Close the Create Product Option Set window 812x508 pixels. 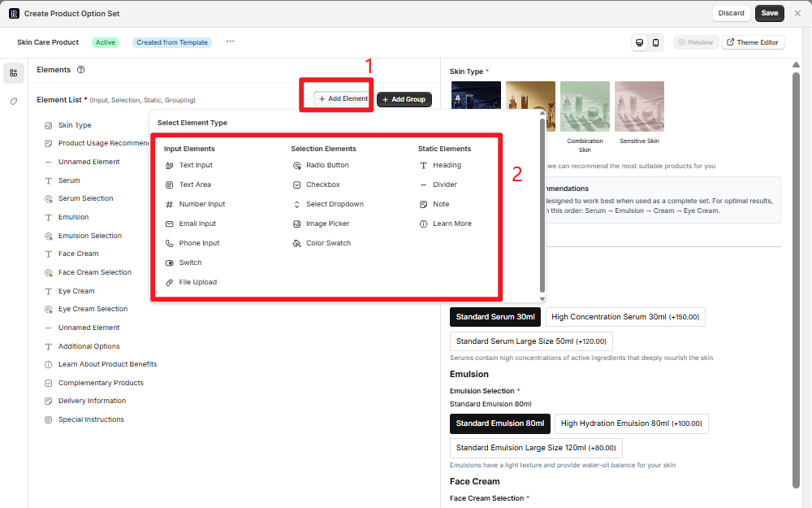[x=798, y=13]
